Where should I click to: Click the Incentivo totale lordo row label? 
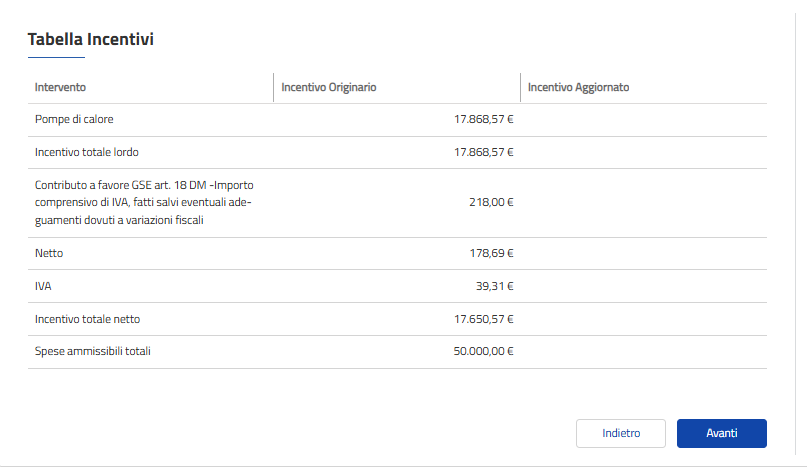tap(86, 152)
